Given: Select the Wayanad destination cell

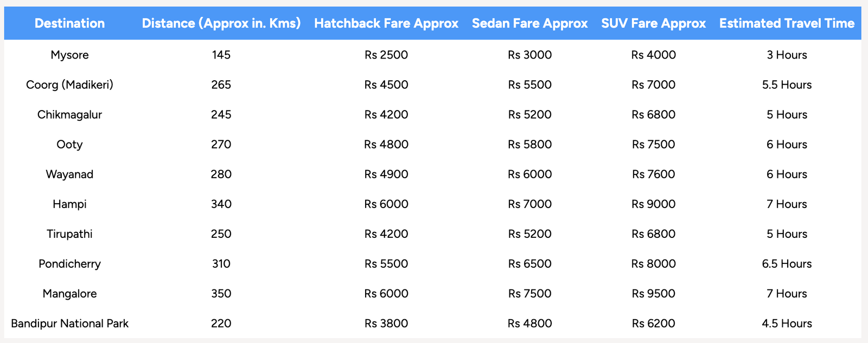Looking at the screenshot, I should [69, 174].
